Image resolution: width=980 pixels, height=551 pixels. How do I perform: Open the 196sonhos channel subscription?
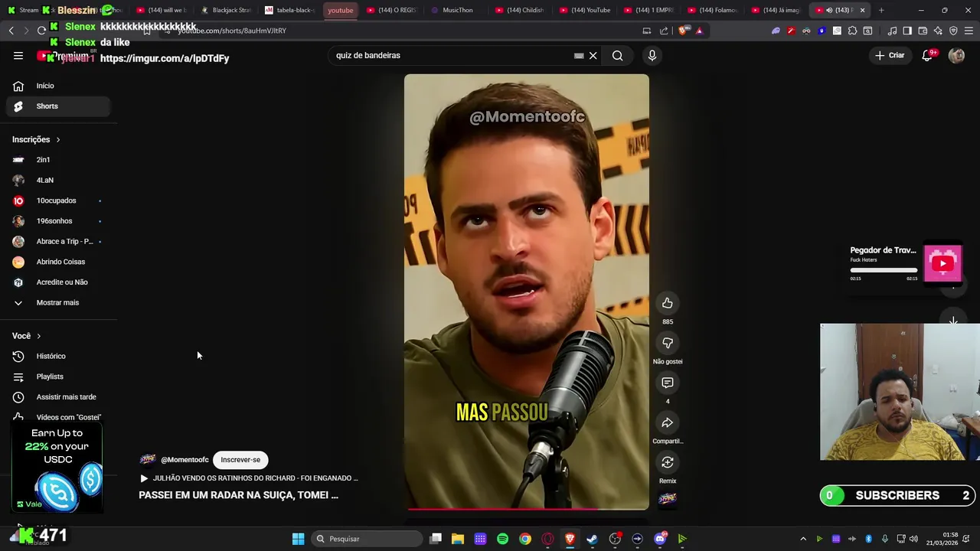[x=58, y=221]
